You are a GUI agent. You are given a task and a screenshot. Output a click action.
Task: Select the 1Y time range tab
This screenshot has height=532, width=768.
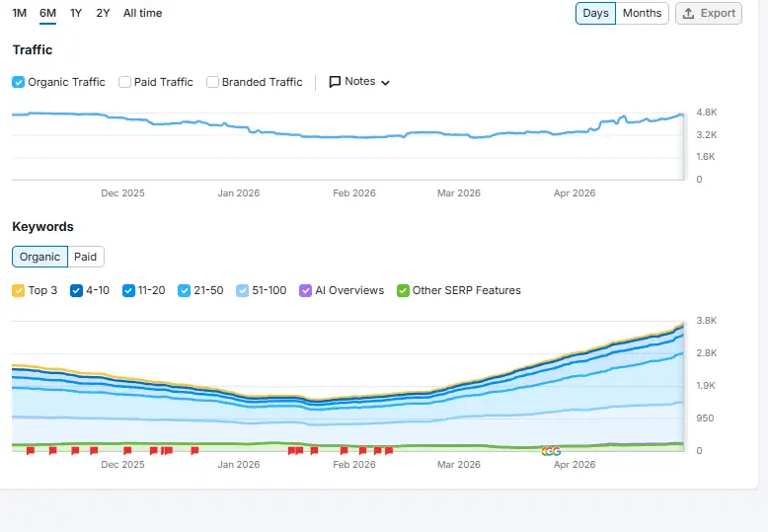click(x=76, y=13)
